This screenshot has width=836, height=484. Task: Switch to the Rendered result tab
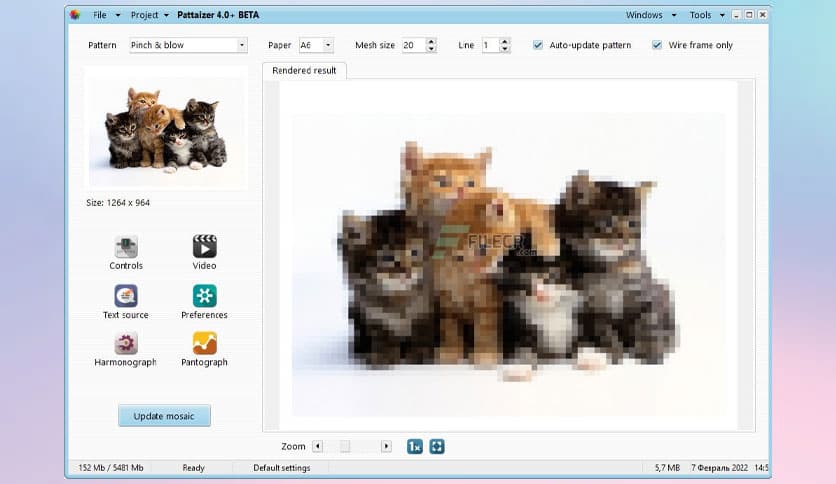pyautogui.click(x=304, y=70)
